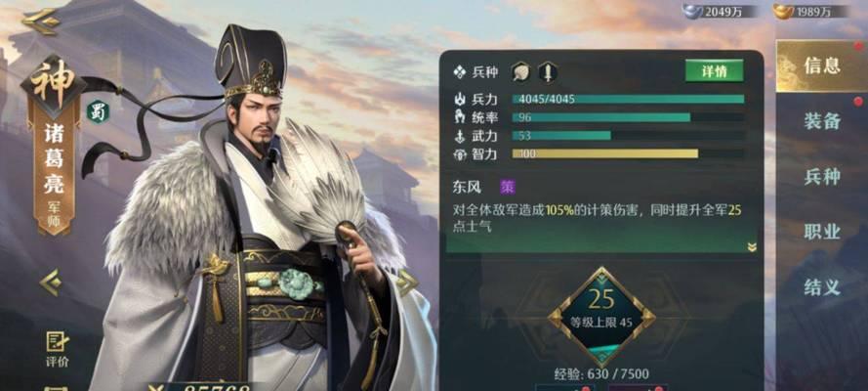
Task: Go back with the golden arrow icon
Action: [x=40, y=22]
